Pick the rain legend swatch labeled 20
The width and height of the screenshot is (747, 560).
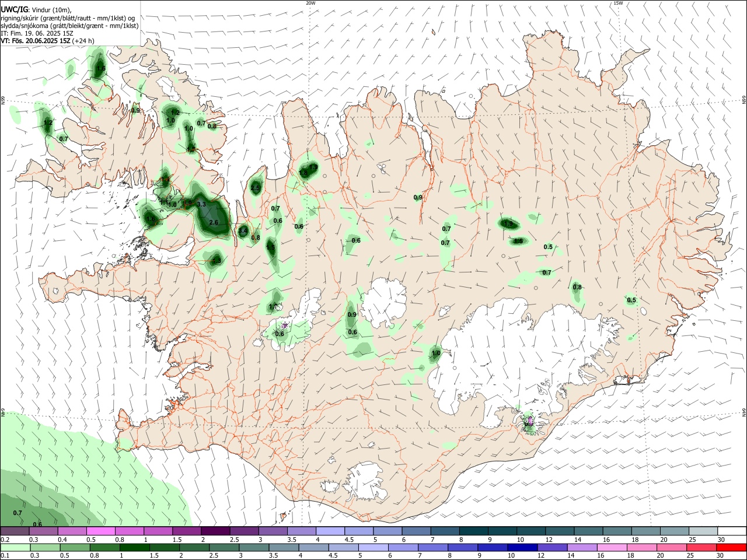(672, 548)
